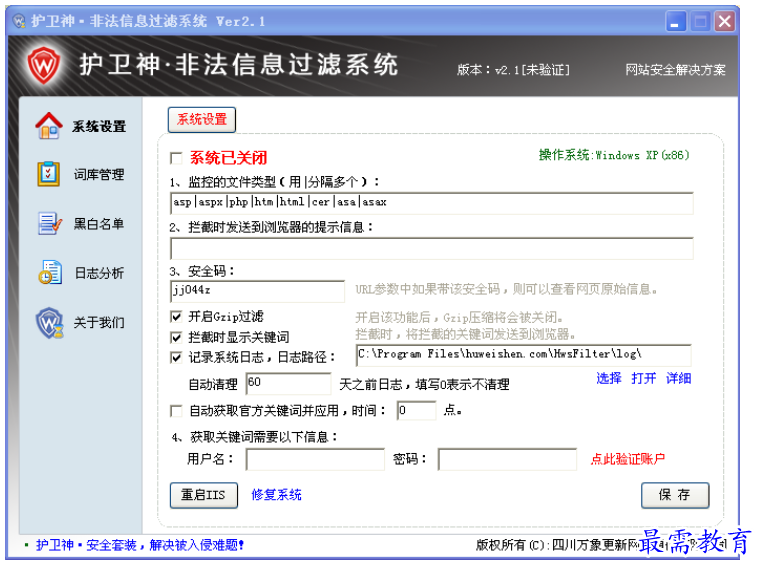Enable 自动获取官方关键词并应用 checkbox
The image size is (760, 573).
[176, 411]
